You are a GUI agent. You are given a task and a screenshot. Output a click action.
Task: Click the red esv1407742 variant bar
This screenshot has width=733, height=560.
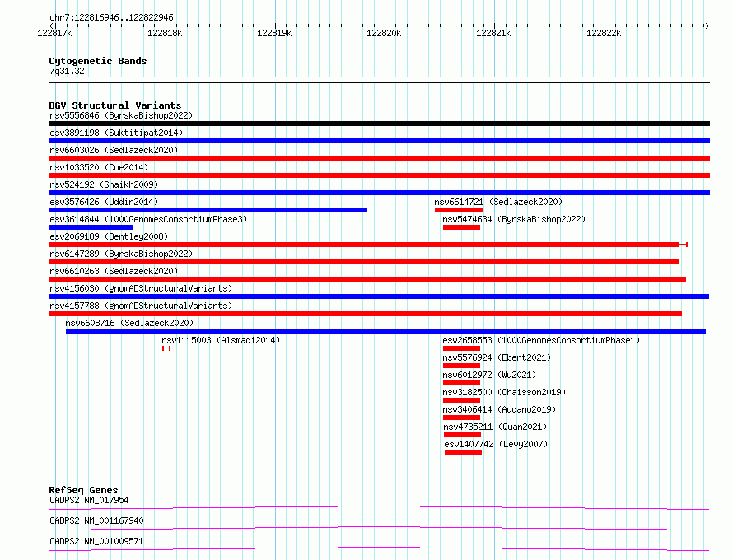[463, 452]
